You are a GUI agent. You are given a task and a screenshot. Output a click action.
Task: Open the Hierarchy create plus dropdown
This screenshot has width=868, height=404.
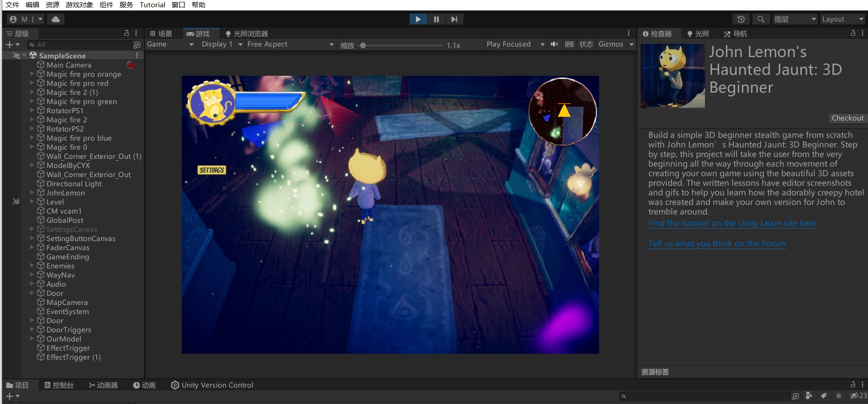(12, 45)
